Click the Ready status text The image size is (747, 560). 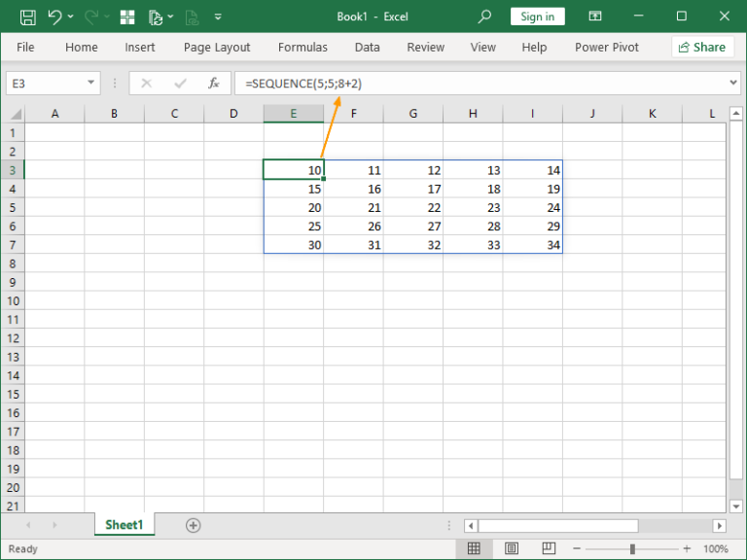tap(23, 548)
